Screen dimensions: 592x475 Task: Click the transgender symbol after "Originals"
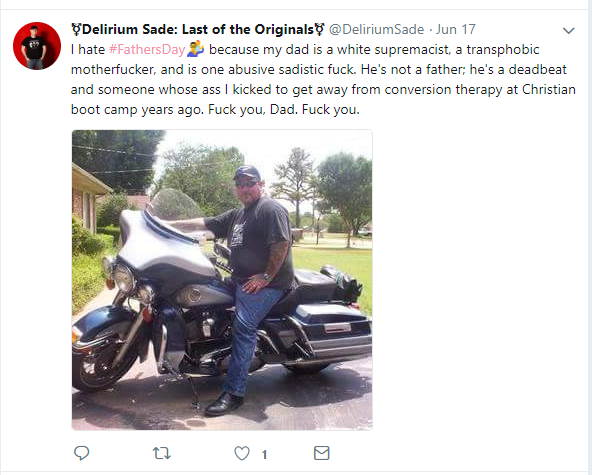click(x=319, y=29)
